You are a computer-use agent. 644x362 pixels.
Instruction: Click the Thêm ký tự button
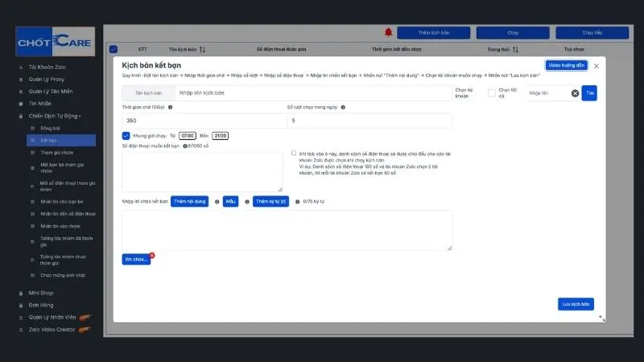coord(270,202)
